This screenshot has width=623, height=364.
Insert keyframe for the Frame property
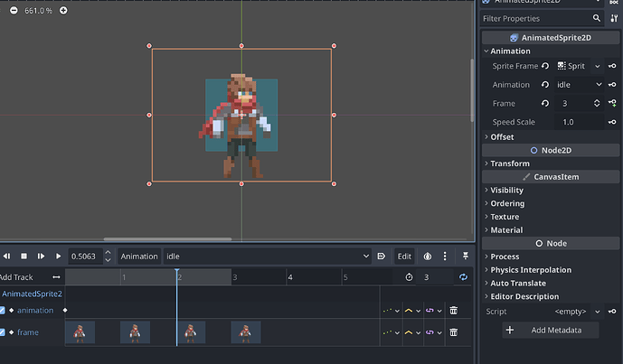[612, 103]
